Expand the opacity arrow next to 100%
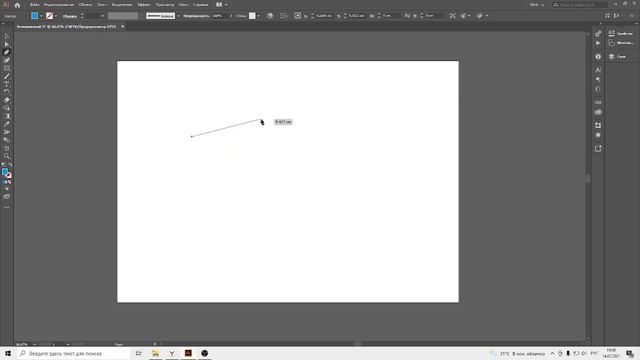The height and width of the screenshot is (360, 640). [x=231, y=16]
